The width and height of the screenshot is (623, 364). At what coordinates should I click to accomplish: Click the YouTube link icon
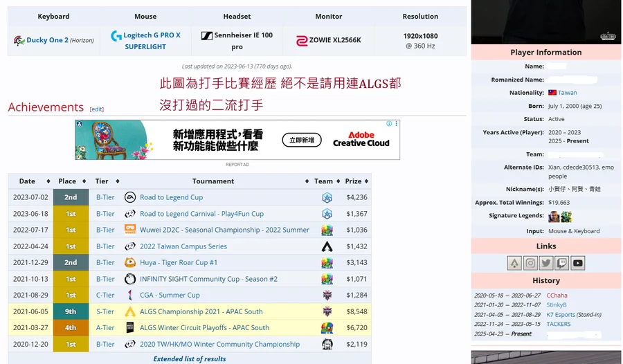point(578,263)
